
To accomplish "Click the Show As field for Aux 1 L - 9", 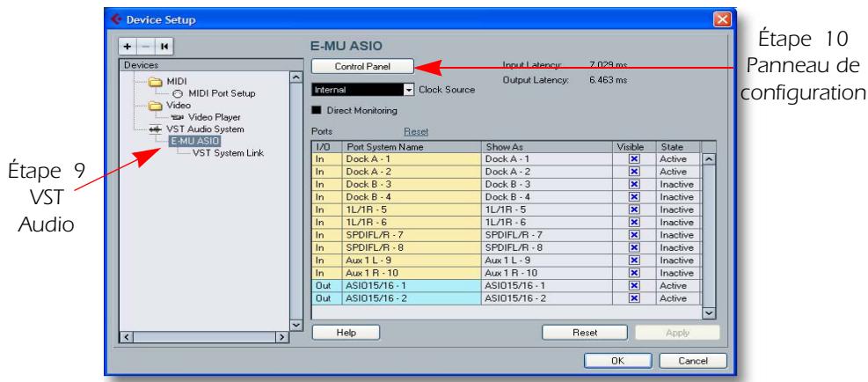I will click(545, 261).
